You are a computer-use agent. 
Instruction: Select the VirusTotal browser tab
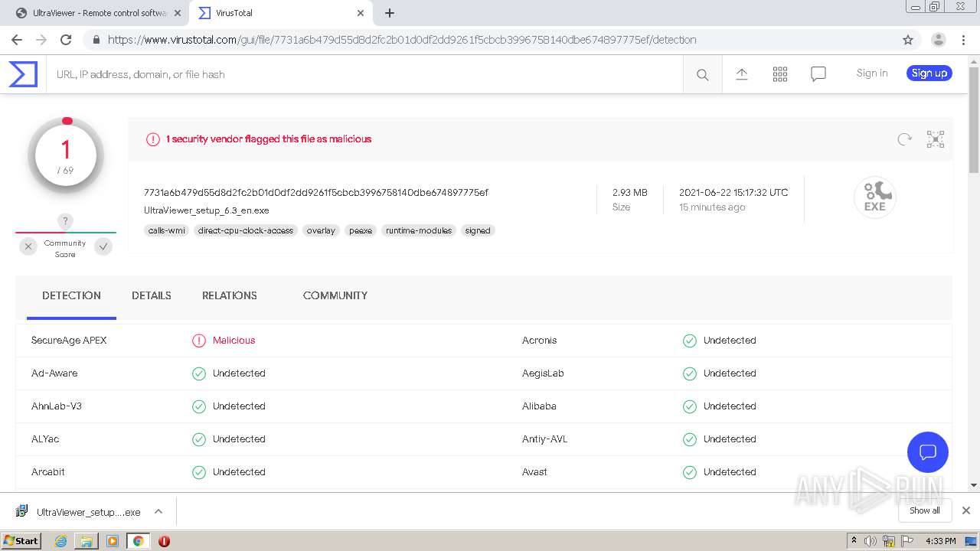pyautogui.click(x=281, y=13)
